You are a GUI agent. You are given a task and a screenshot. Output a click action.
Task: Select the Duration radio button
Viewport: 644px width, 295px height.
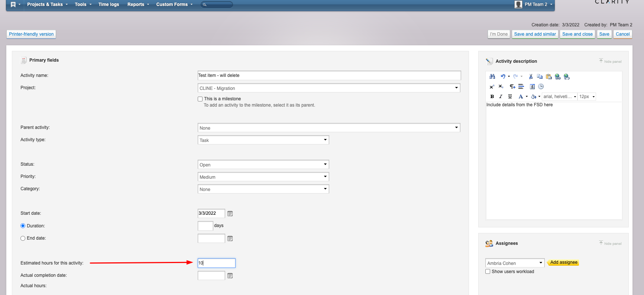23,226
